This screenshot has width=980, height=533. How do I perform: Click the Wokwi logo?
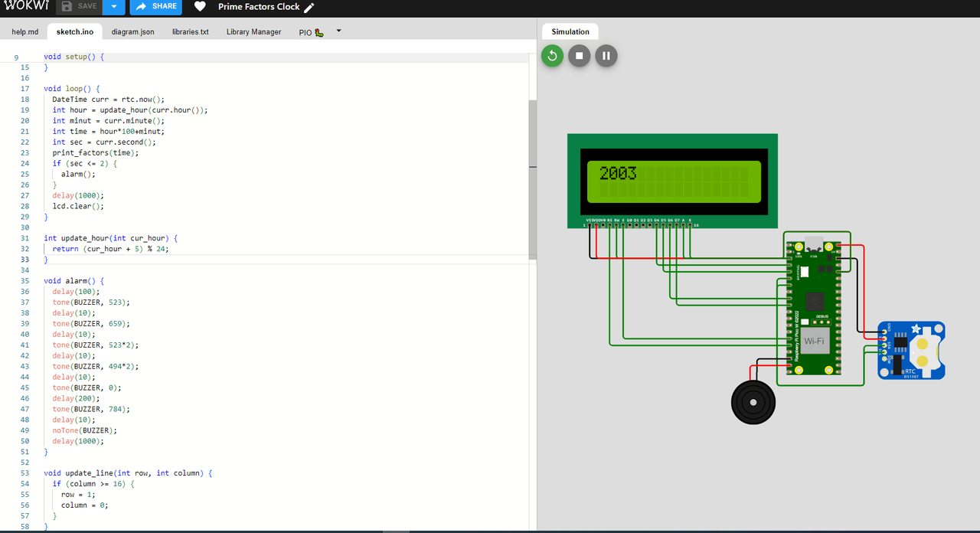tap(26, 6)
